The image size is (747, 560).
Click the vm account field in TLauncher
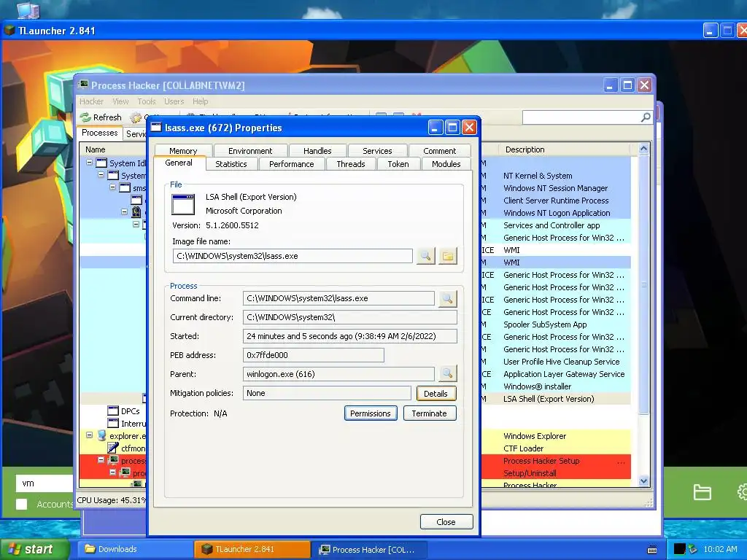coord(44,483)
